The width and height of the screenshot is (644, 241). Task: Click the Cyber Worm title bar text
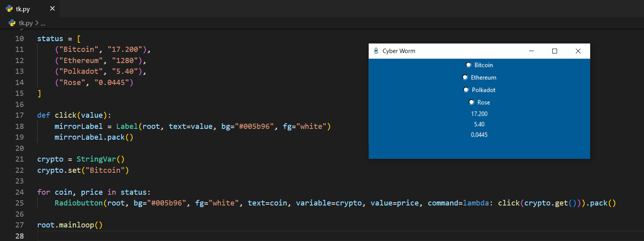399,51
